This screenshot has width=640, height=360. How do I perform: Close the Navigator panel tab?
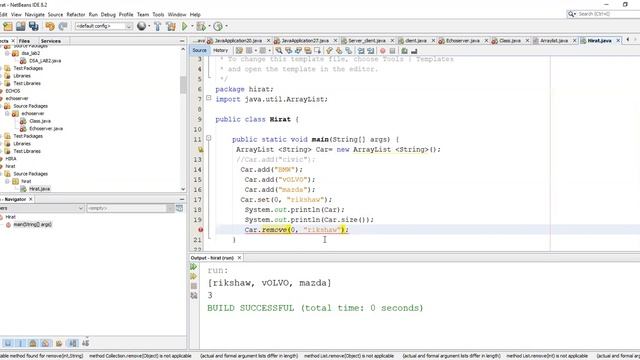coord(31,199)
